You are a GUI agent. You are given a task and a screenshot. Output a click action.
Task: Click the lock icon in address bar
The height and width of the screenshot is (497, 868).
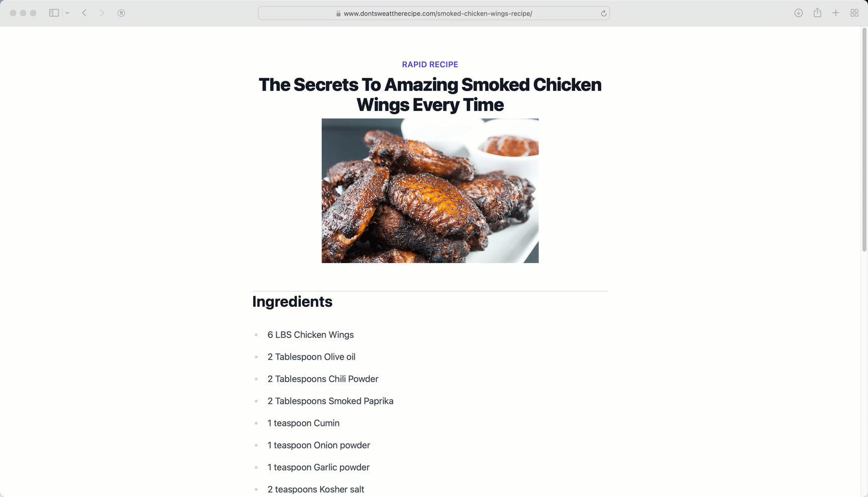point(339,14)
